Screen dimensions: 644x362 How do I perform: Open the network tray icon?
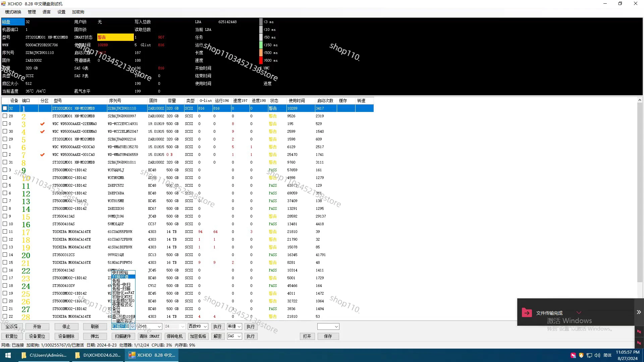pos(589,355)
